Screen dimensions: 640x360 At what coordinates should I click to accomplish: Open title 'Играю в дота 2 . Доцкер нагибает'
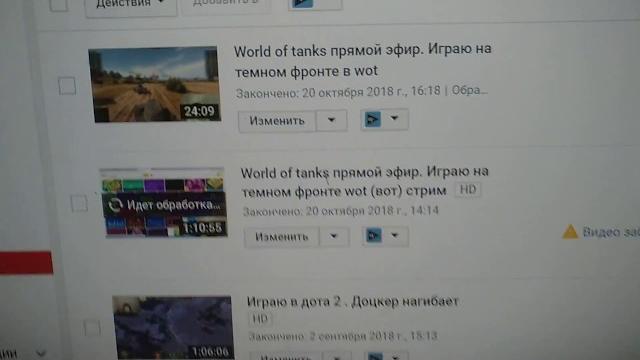[x=353, y=302]
